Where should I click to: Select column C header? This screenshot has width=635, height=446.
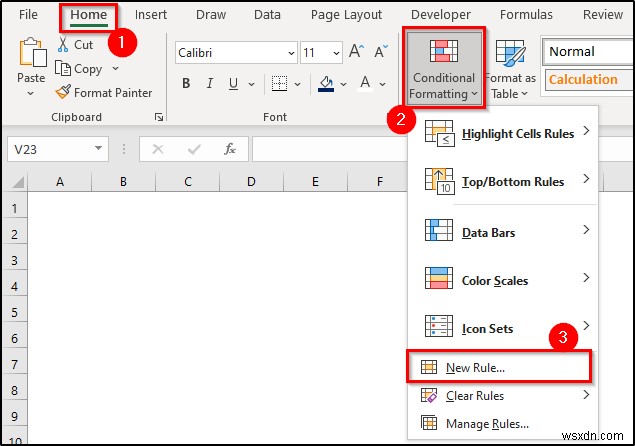(x=188, y=181)
